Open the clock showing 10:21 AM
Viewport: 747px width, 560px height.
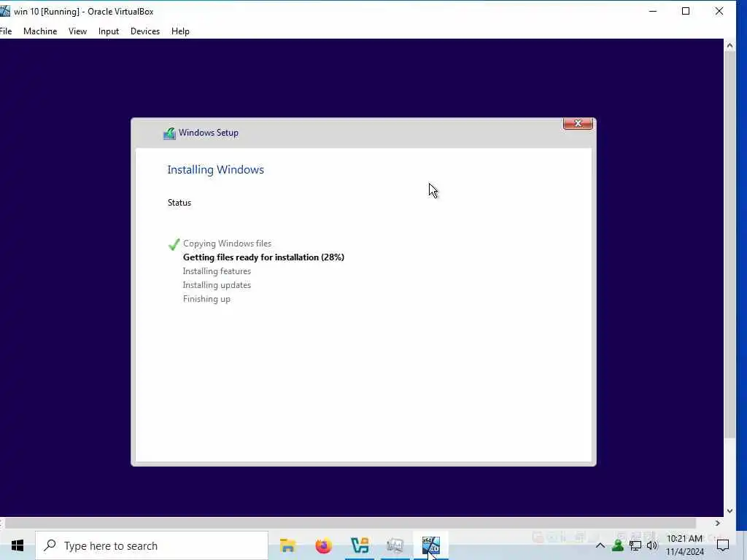(684, 545)
